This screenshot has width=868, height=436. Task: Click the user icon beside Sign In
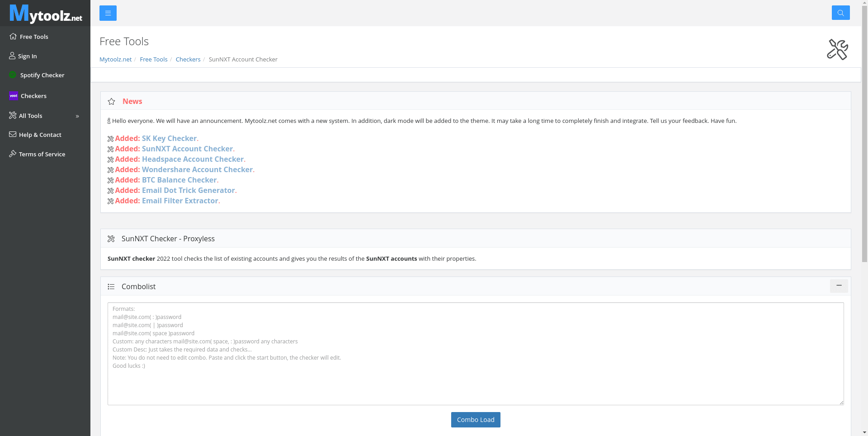[x=12, y=56]
